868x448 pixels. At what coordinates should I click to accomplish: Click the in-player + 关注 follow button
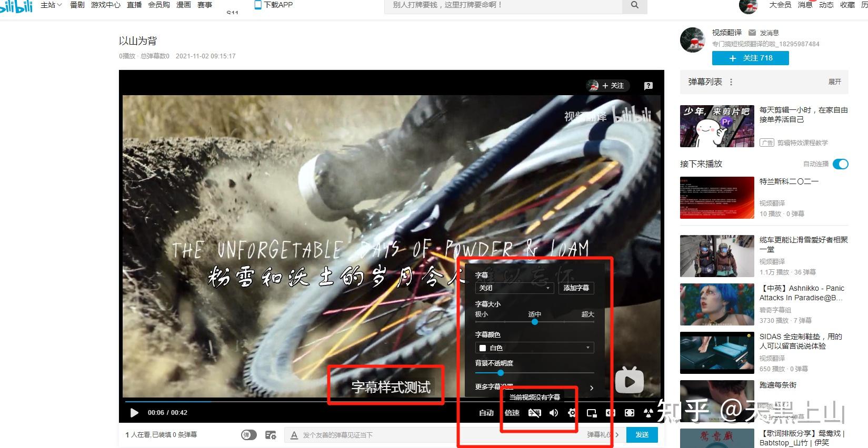click(608, 86)
